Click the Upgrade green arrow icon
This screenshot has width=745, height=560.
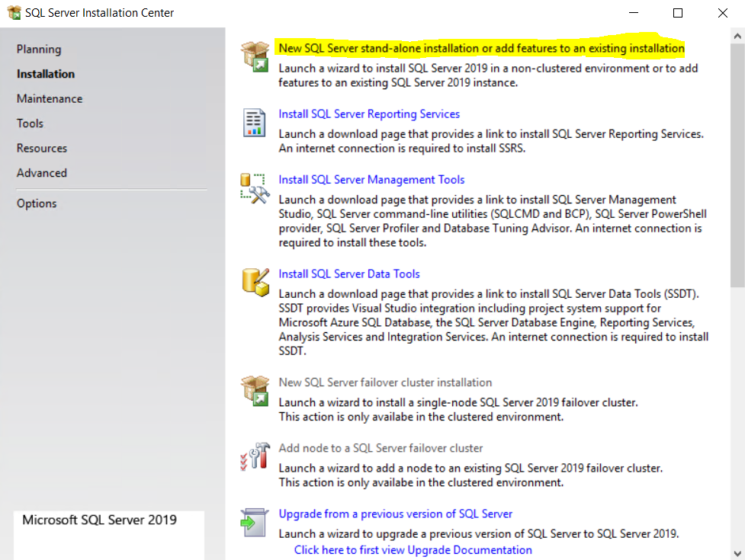[254, 522]
